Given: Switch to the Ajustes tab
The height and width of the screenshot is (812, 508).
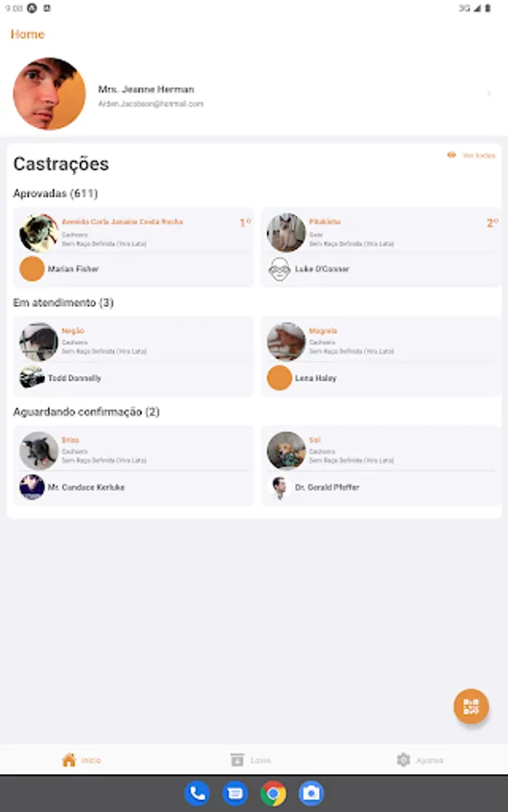Looking at the screenshot, I should (x=420, y=760).
